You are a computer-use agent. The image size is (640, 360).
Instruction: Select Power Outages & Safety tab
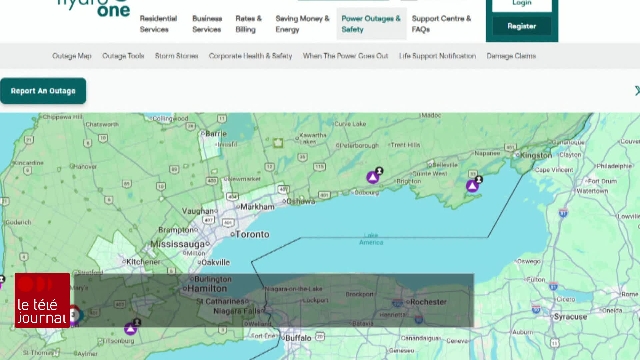click(371, 24)
